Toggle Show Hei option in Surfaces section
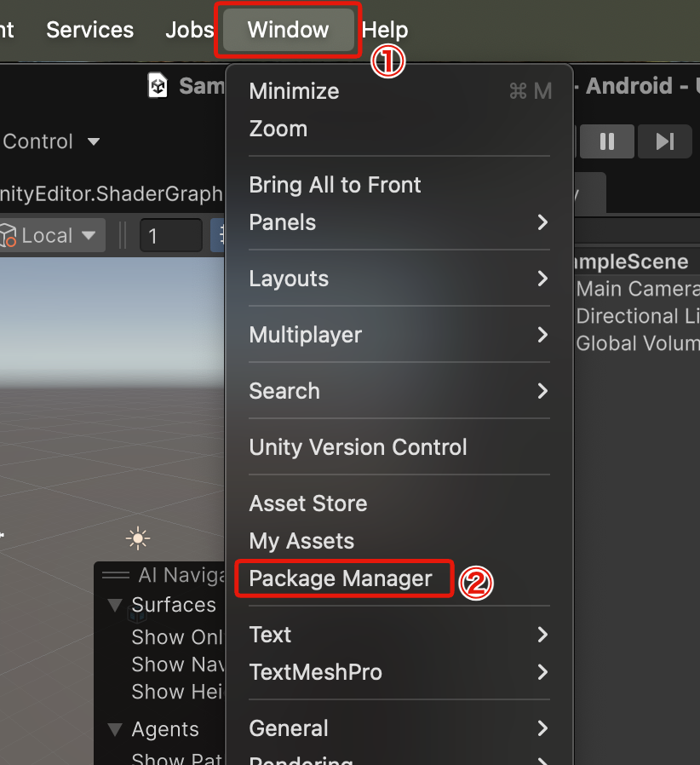 (x=176, y=692)
